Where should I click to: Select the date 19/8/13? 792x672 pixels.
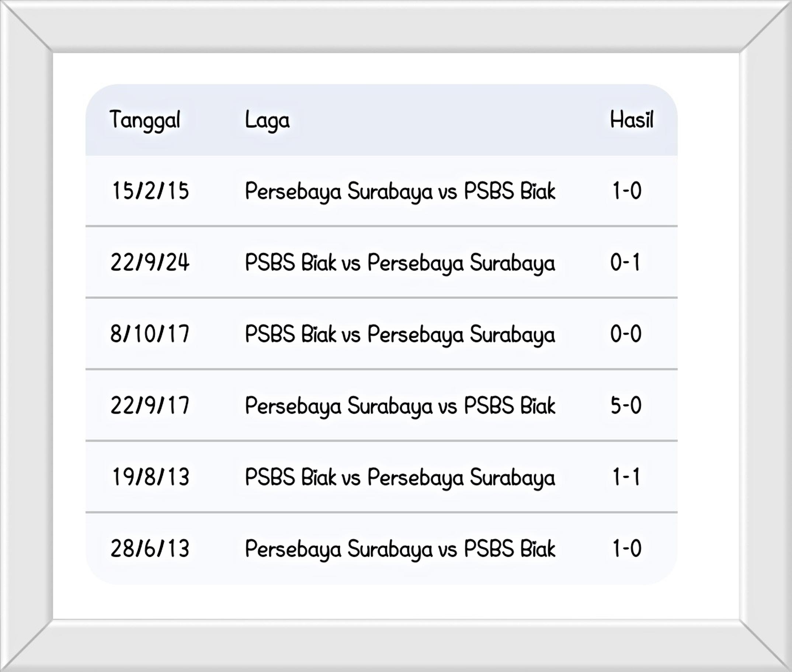(150, 477)
